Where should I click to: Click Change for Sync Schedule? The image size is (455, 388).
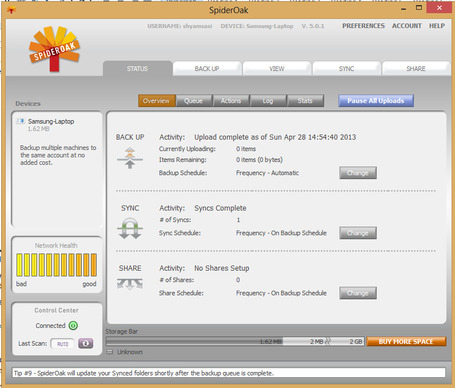coord(358,233)
